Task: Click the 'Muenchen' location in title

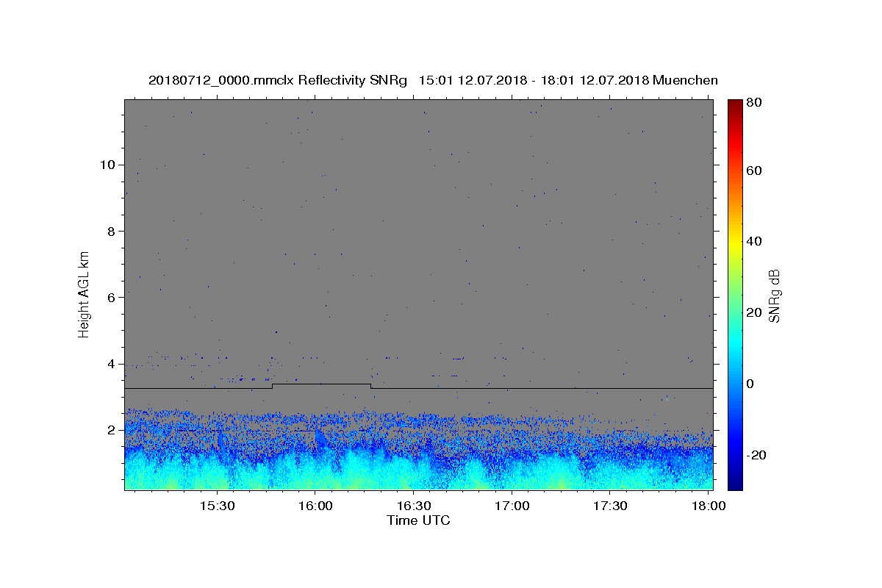Action: (685, 80)
